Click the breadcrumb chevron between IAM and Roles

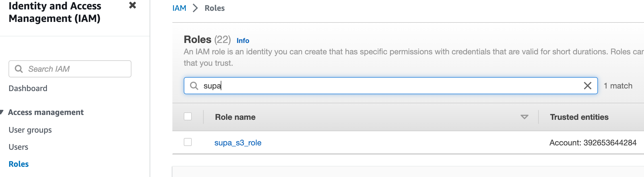tap(195, 8)
